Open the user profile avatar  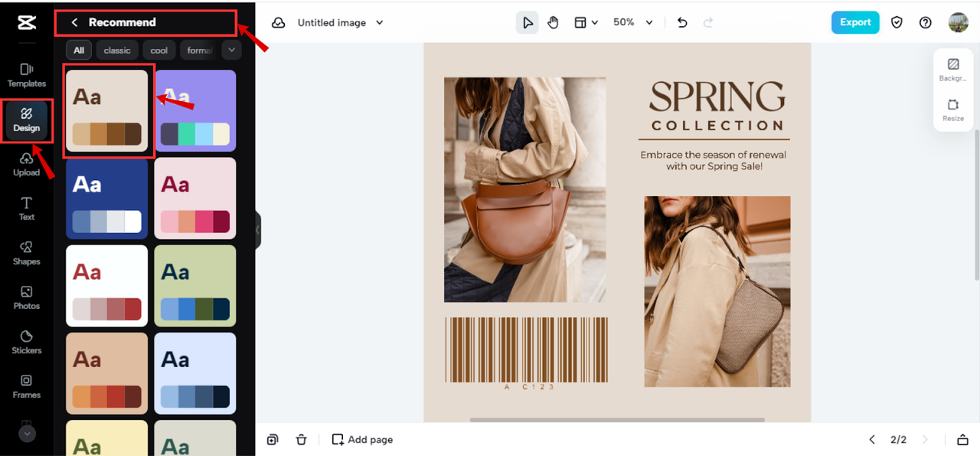tap(958, 22)
